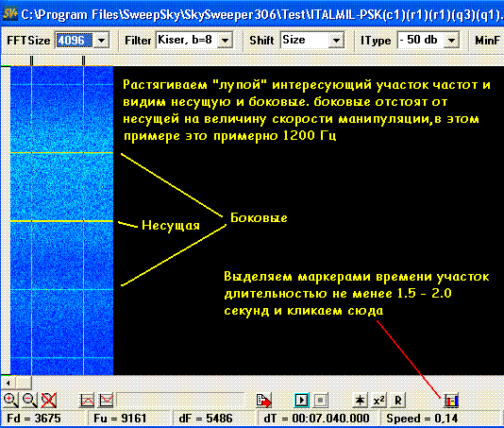Stop playback with the stop button

pyautogui.click(x=321, y=401)
